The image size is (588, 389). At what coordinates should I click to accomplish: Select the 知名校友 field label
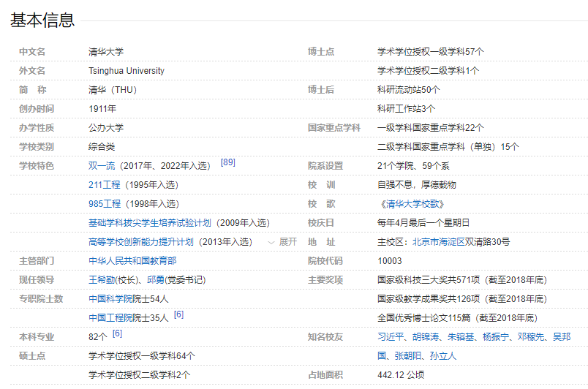[x=325, y=337]
